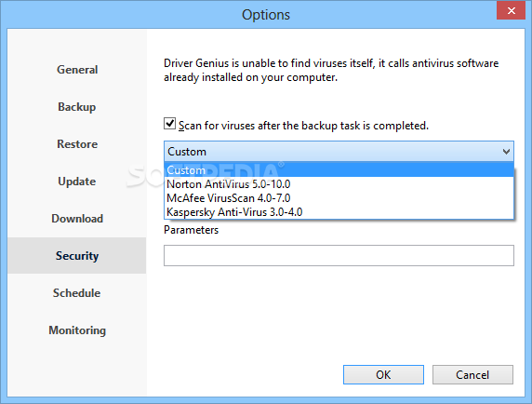Collapse the antivirus dropdown using its arrow
The width and height of the screenshot is (532, 404).
[506, 152]
